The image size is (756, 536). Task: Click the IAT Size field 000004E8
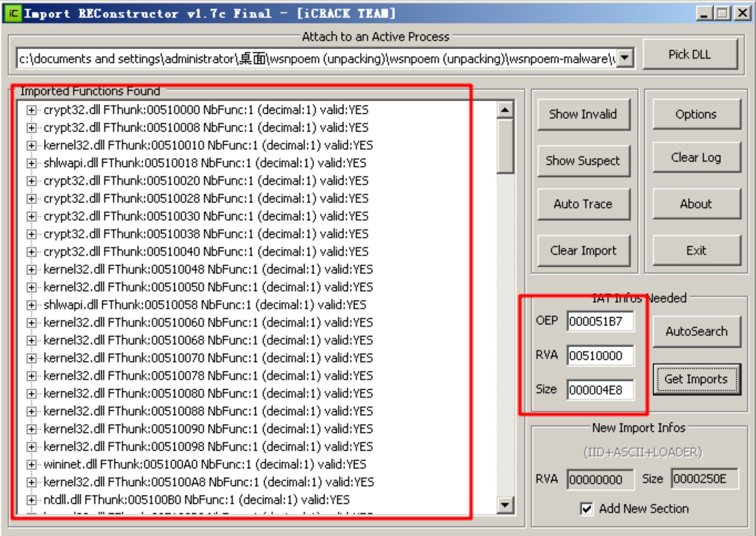600,390
